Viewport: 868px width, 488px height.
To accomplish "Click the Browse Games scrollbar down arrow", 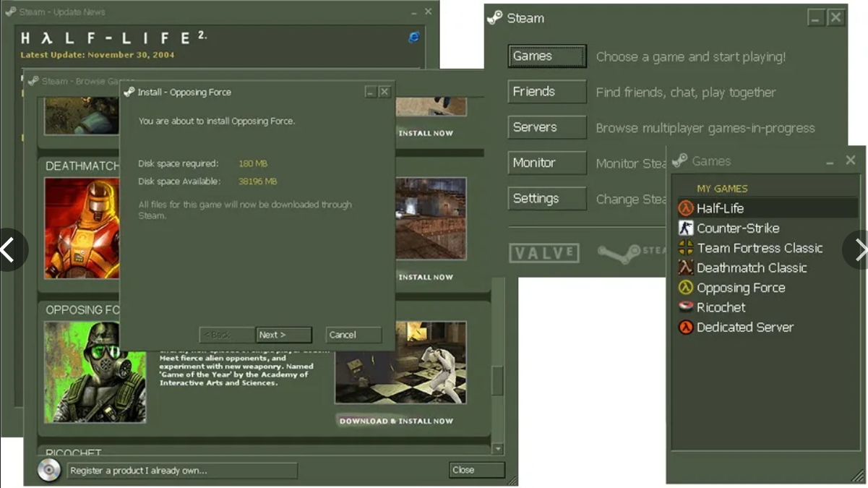I will point(497,449).
